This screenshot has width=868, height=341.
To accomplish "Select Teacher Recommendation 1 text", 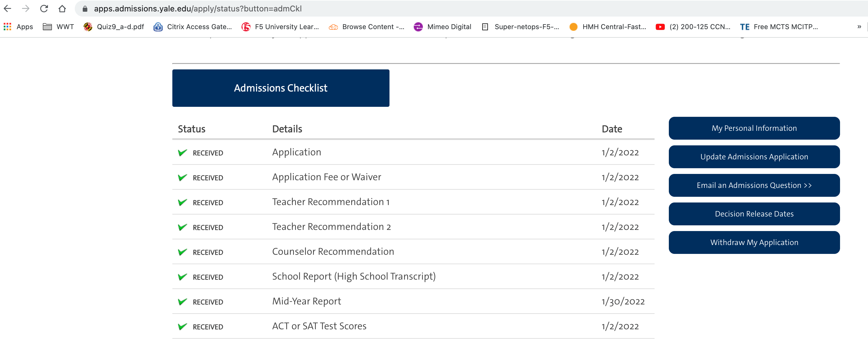I will (x=331, y=202).
